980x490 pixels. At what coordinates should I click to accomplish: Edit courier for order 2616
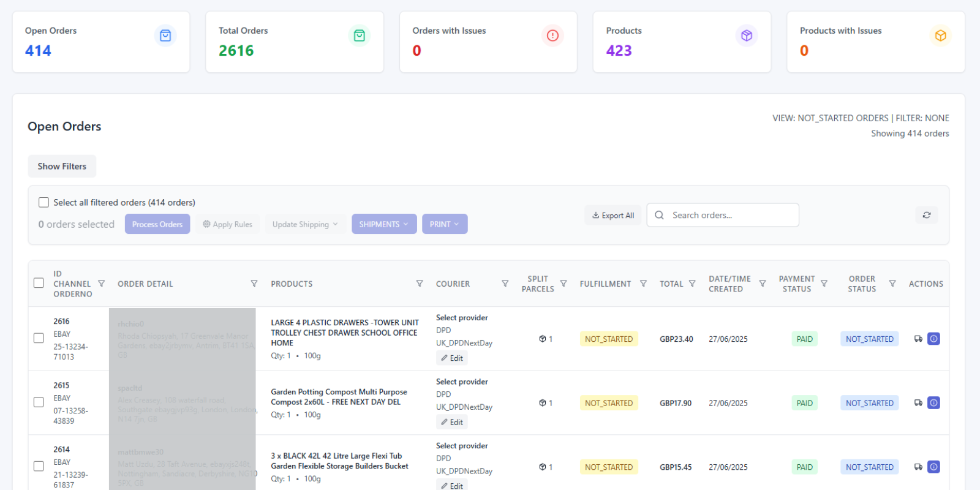tap(452, 358)
